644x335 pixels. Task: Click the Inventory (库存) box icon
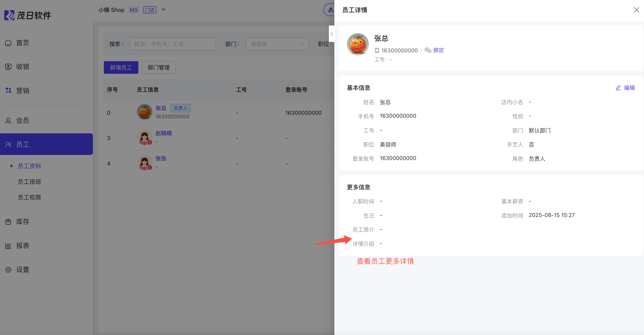(8, 222)
